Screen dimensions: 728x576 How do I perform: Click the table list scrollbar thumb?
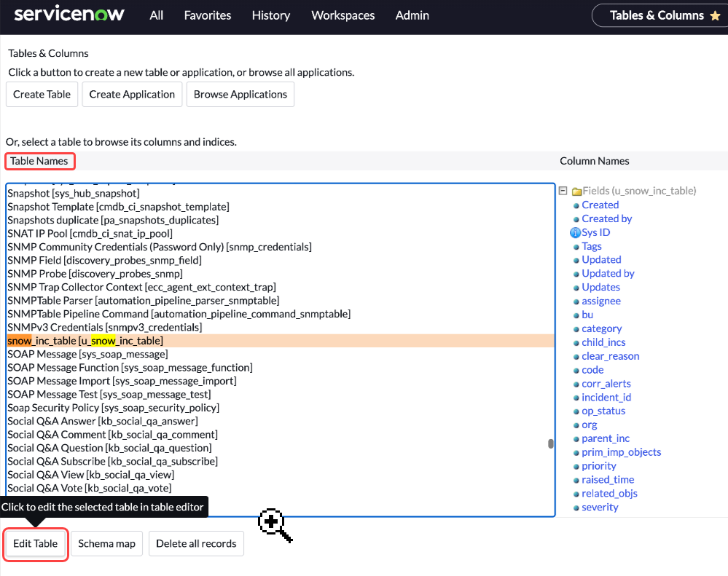pyautogui.click(x=551, y=443)
